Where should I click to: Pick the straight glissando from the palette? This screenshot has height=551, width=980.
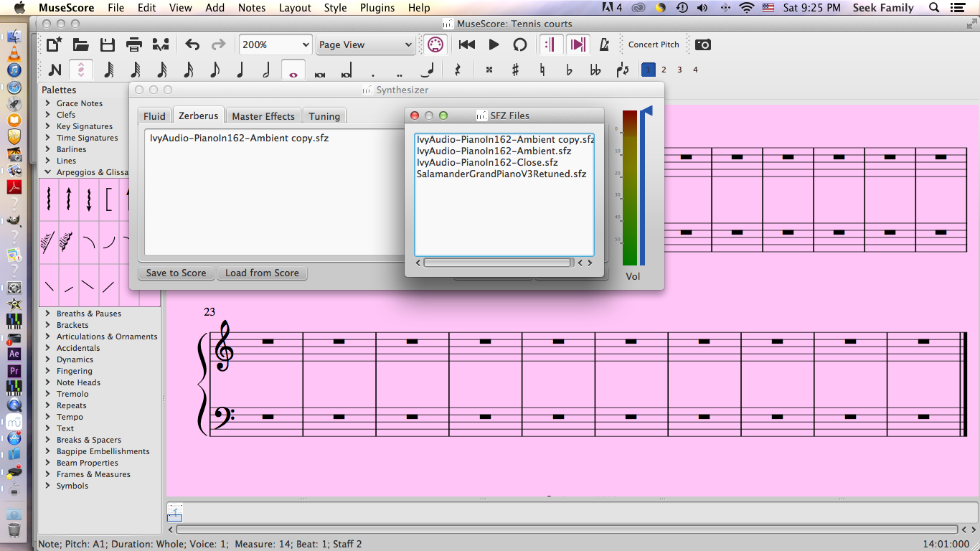pyautogui.click(x=47, y=242)
